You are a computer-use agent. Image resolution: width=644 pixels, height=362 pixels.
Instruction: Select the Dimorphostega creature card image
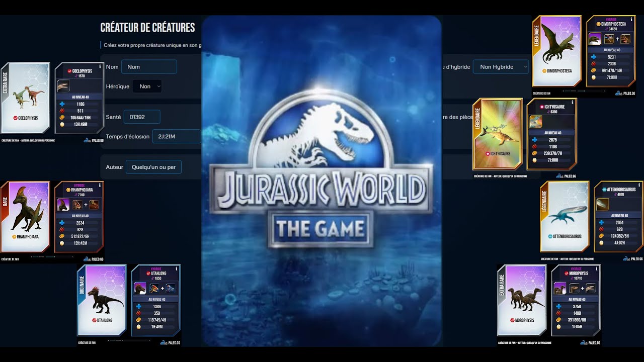point(557,51)
